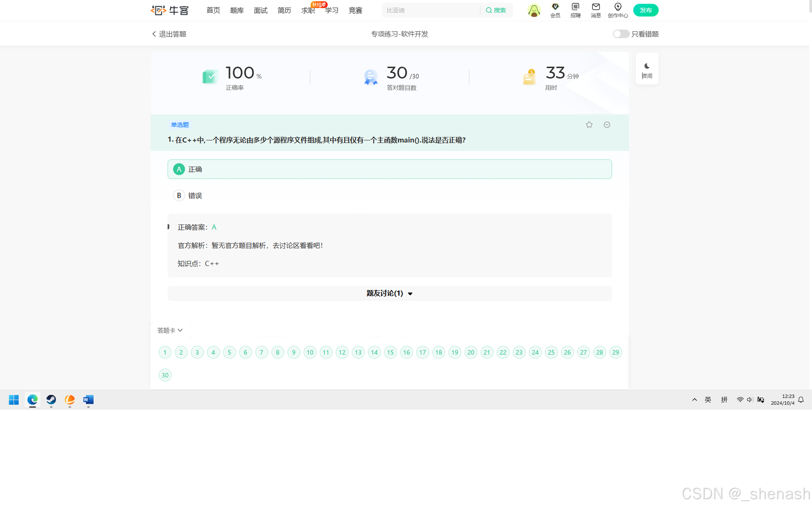The width and height of the screenshot is (812, 507).
Task: Click the search box with 比亚迪 placeholder
Action: click(x=430, y=10)
